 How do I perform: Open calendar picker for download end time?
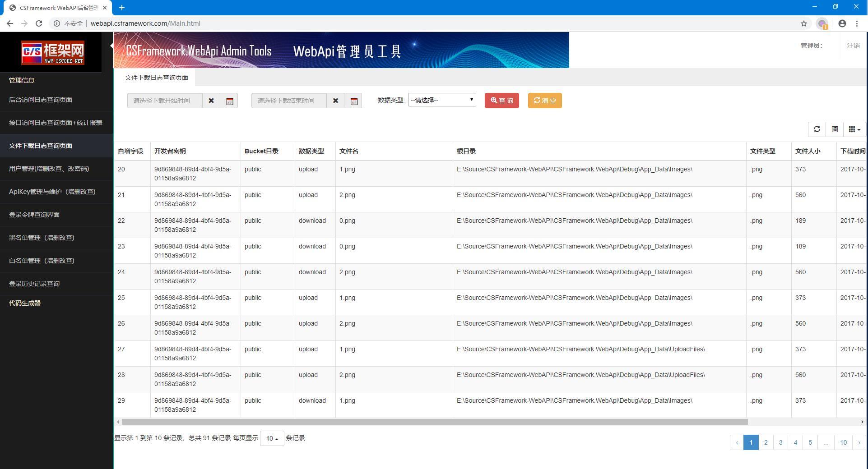click(x=353, y=101)
